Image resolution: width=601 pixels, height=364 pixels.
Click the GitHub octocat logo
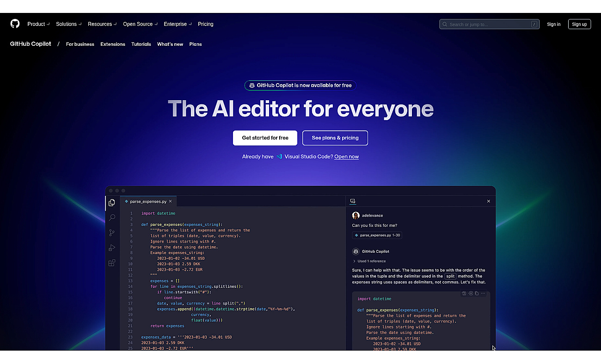[x=15, y=24]
